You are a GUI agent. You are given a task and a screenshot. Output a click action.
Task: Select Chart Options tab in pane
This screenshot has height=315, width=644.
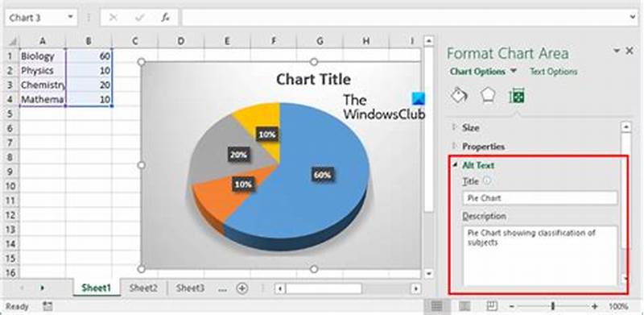[x=477, y=72]
